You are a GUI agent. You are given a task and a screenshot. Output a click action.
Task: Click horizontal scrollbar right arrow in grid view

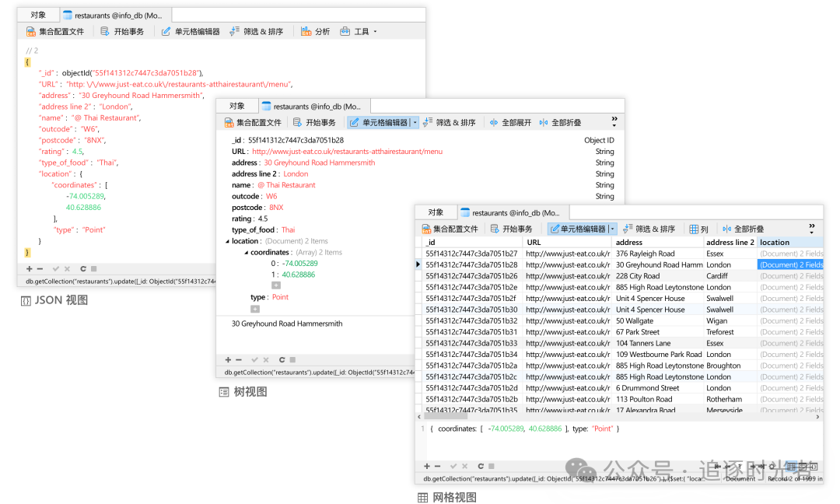pos(817,417)
